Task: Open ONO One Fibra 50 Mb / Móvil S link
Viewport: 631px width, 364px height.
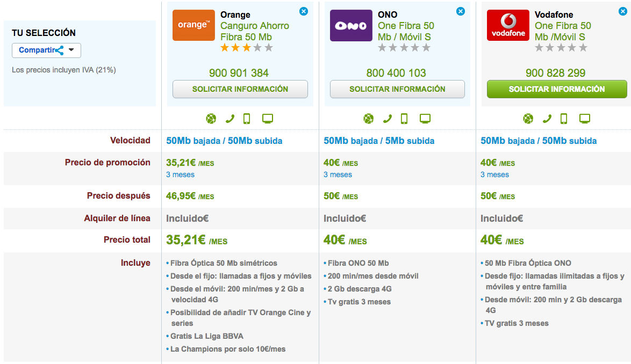Action: (x=406, y=31)
